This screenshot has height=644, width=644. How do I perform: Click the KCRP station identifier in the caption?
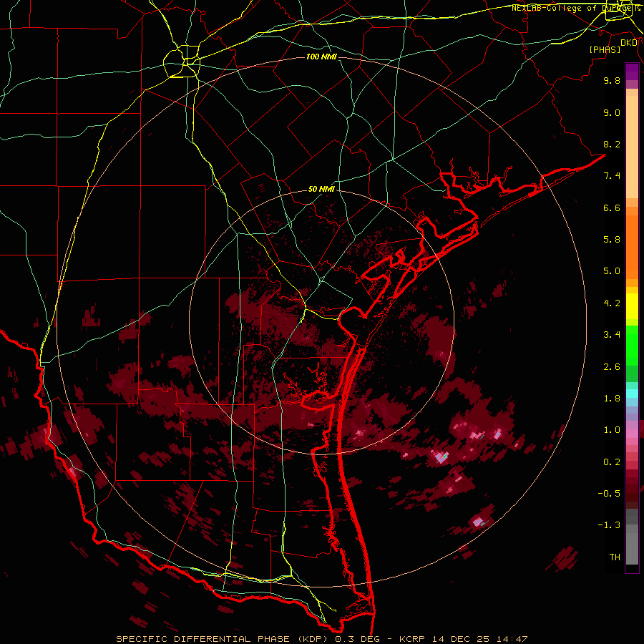pos(414,639)
